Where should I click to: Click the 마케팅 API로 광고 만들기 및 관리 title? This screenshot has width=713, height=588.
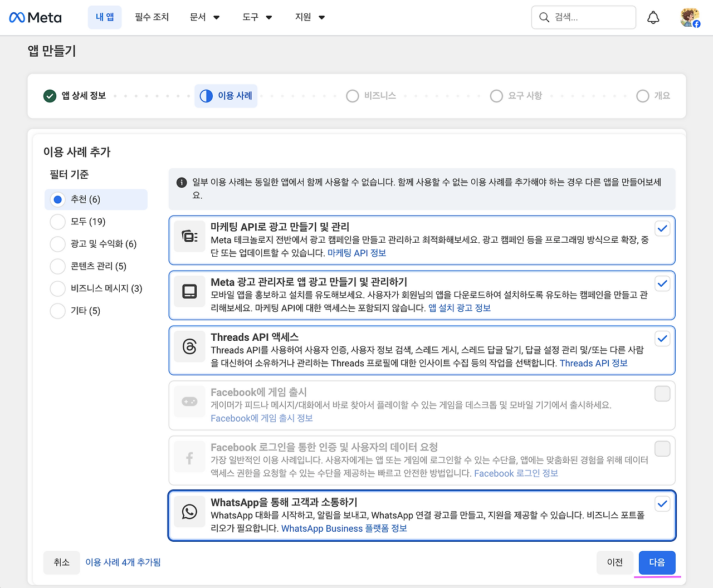280,227
